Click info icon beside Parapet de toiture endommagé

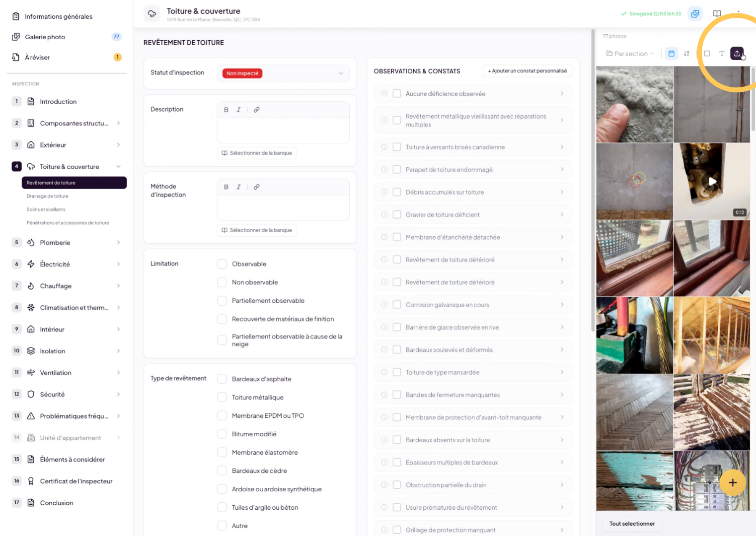384,170
